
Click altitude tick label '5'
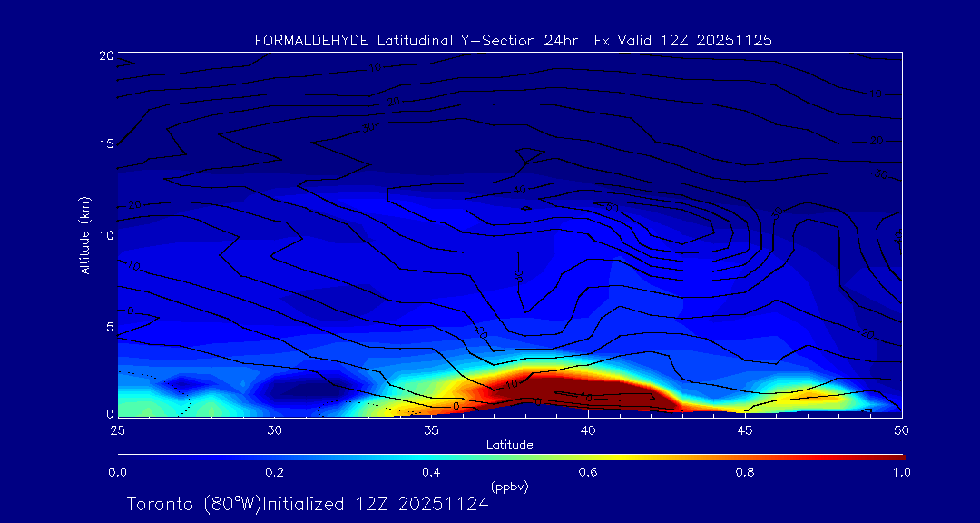pyautogui.click(x=109, y=327)
